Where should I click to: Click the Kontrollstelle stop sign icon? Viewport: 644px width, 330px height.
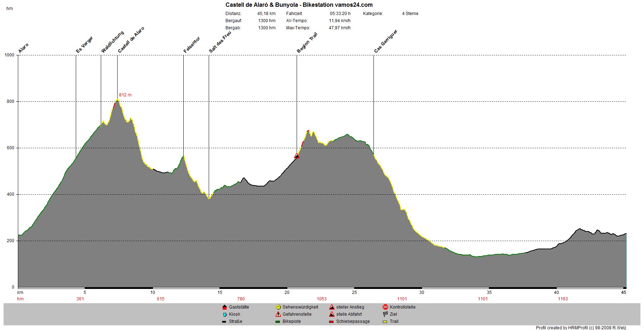[385, 307]
